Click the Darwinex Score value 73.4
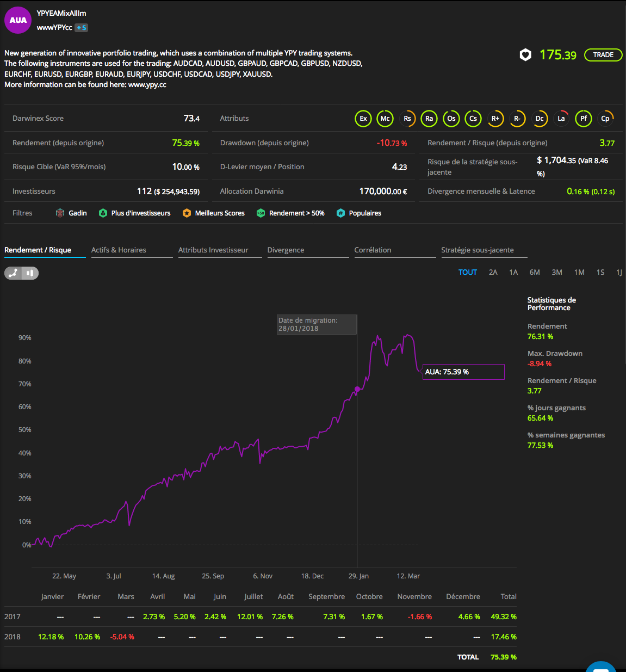 pyautogui.click(x=191, y=118)
